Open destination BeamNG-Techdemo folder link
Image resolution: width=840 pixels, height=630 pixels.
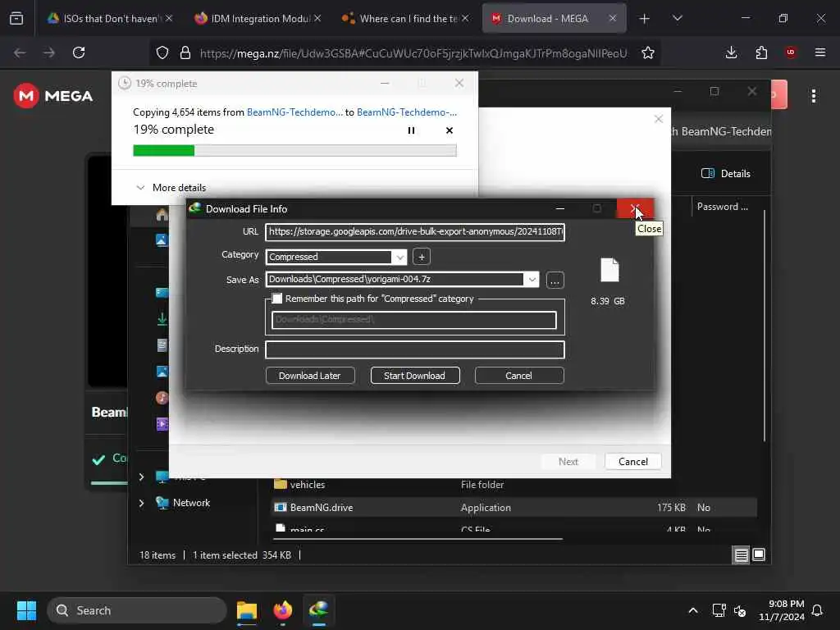(x=407, y=112)
